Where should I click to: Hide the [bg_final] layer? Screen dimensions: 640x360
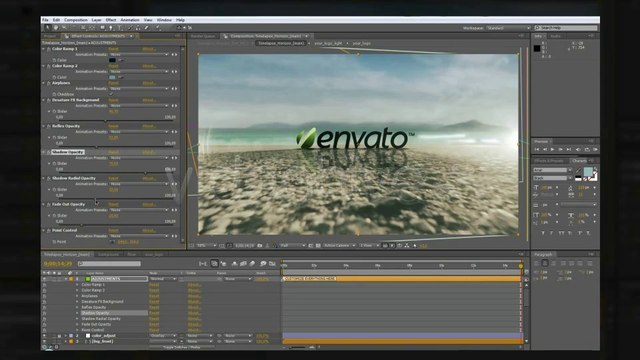point(44,342)
